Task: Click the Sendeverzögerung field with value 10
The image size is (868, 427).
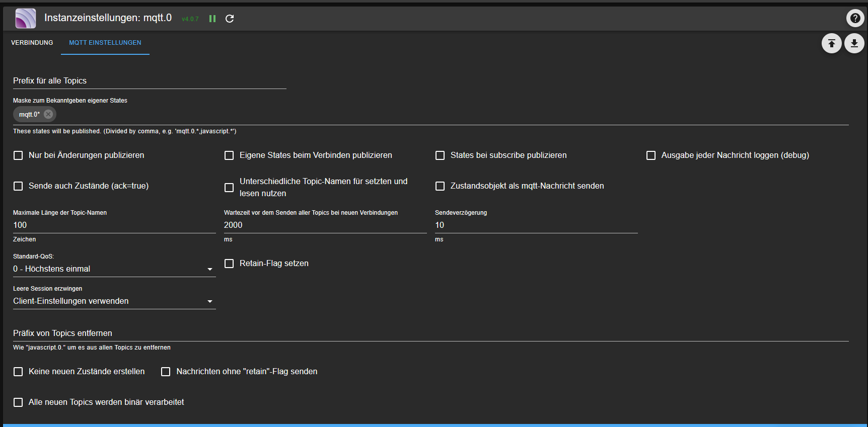Action: point(536,225)
